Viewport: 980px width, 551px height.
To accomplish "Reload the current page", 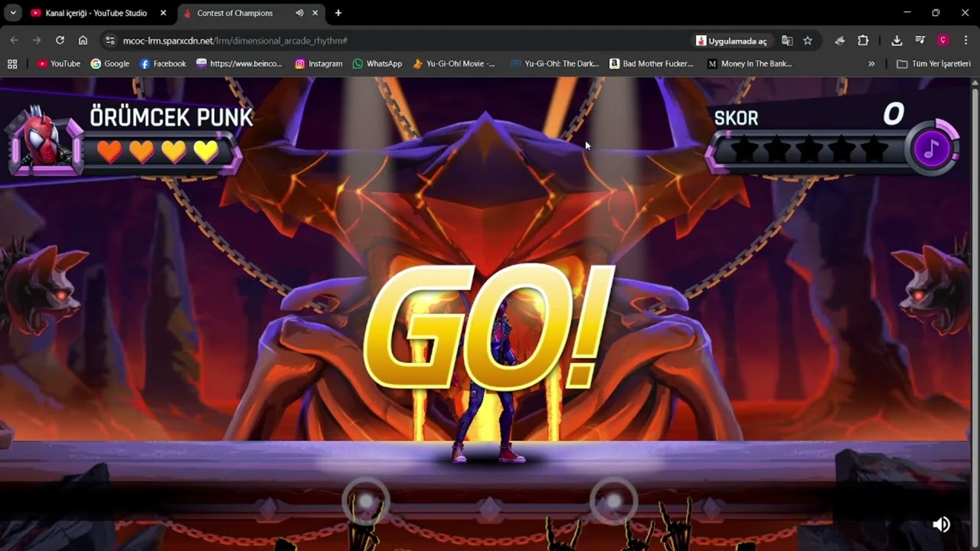I will pyautogui.click(x=60, y=41).
